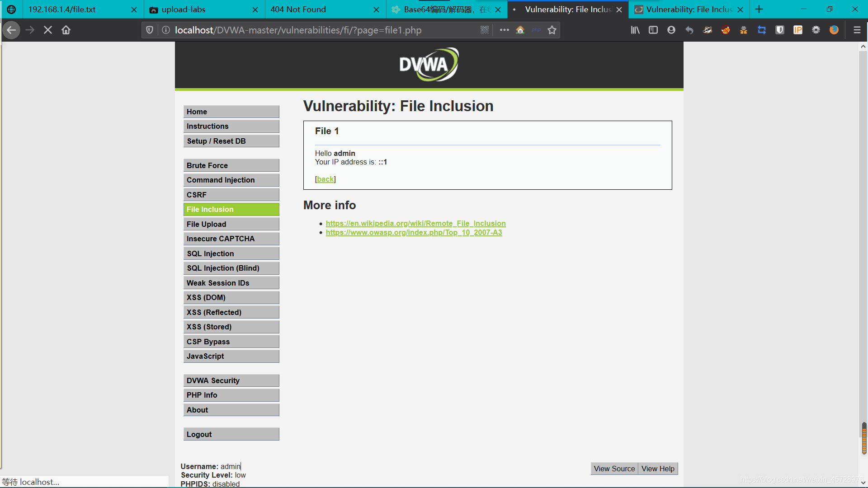
Task: Click the undo arrow extension icon
Action: (x=689, y=30)
